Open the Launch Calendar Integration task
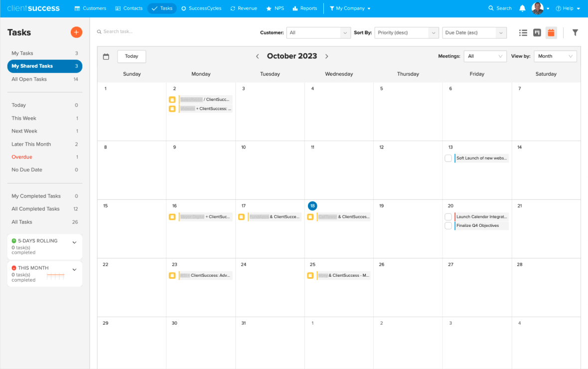Viewport: 588px width, 369px height. [x=481, y=216]
